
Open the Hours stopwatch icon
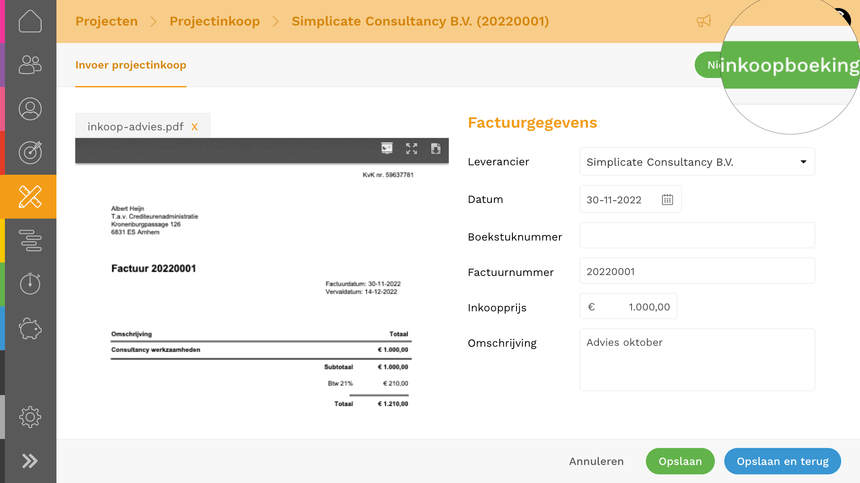tap(30, 283)
